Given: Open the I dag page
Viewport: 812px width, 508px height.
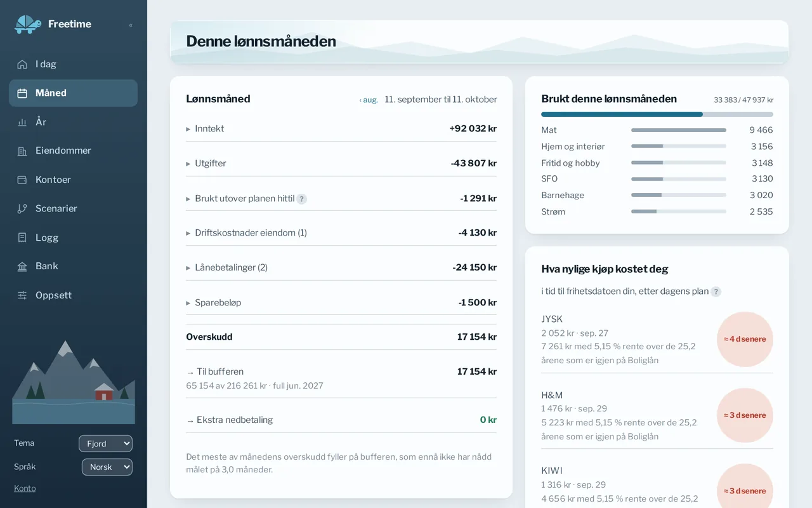Looking at the screenshot, I should [x=73, y=64].
